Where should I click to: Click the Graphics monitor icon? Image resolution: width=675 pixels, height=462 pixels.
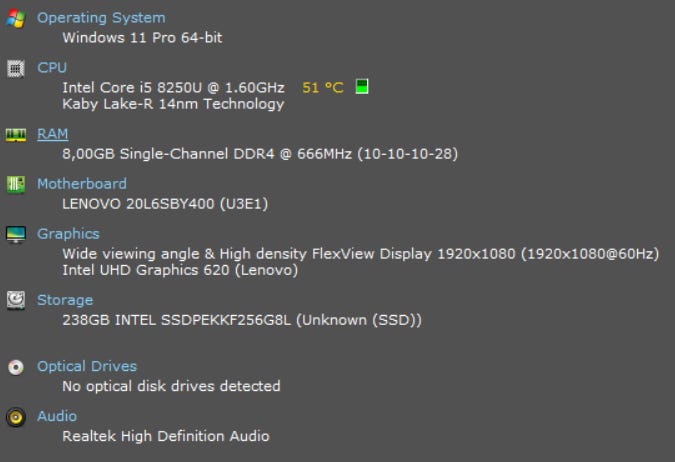pyautogui.click(x=15, y=234)
